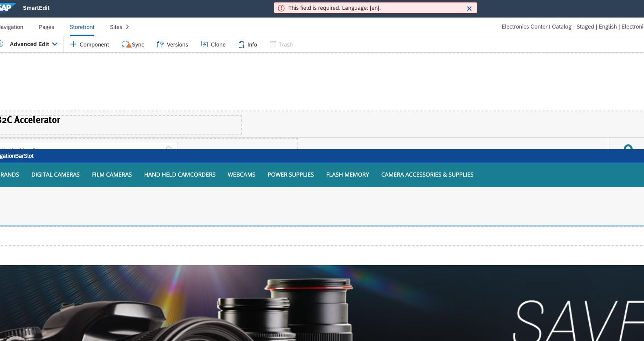Open the Flash Memory category
Screen dimensions: 644x341
click(x=347, y=175)
